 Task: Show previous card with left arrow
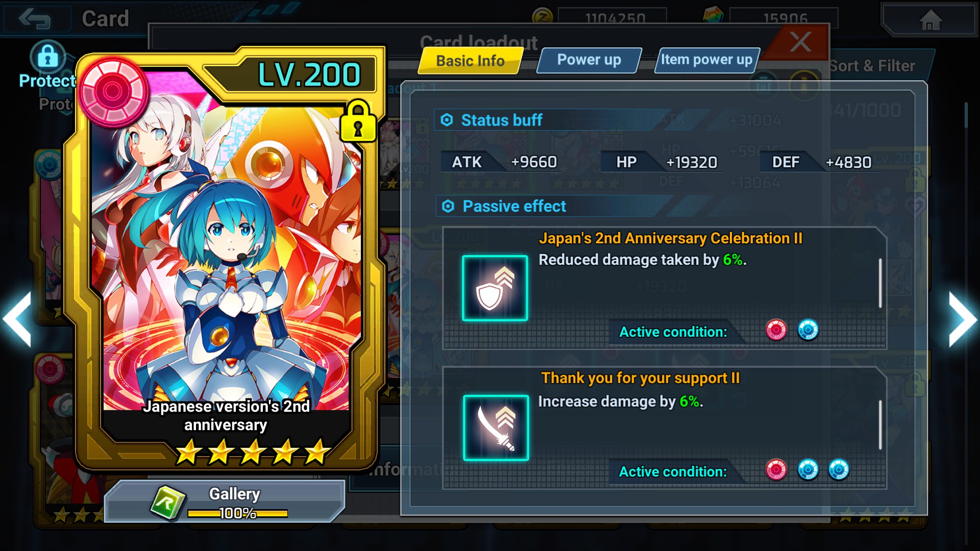pyautogui.click(x=17, y=319)
